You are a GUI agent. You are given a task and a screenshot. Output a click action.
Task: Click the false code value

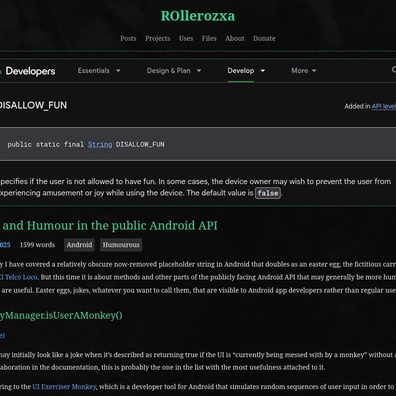(x=268, y=193)
